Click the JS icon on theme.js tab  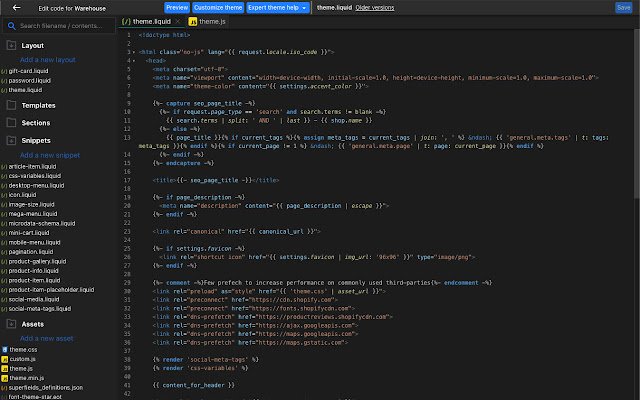193,22
